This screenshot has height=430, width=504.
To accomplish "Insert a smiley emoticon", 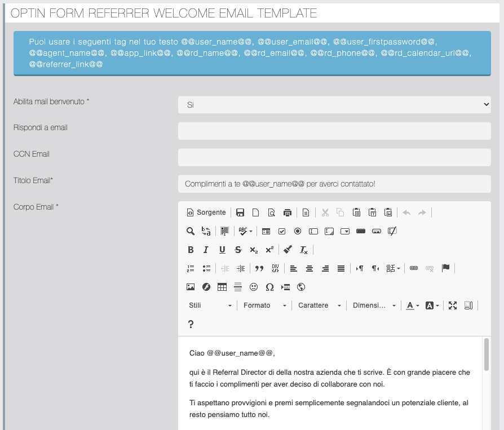I will point(254,287).
